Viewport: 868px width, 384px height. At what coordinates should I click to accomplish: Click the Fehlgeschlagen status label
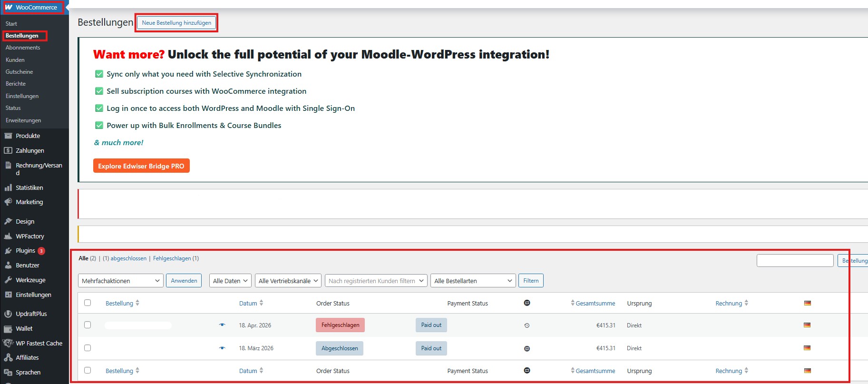tap(341, 325)
